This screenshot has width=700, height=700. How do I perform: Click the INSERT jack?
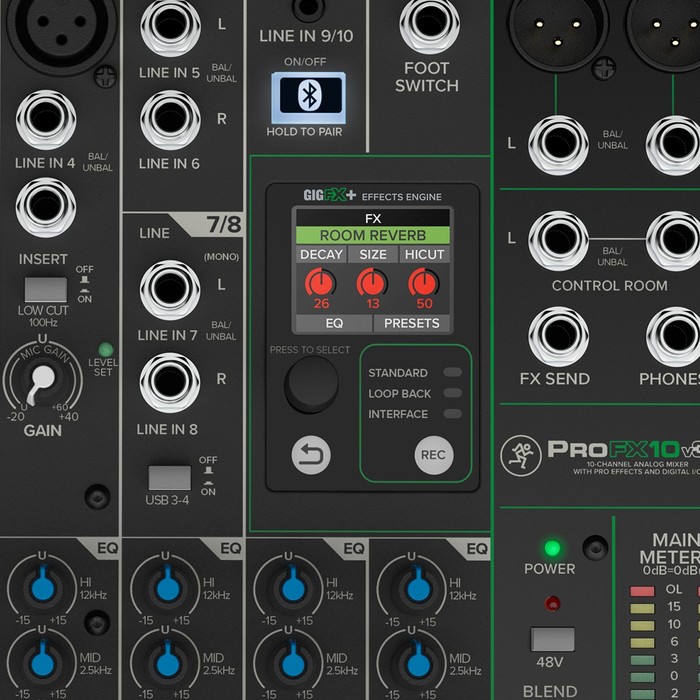[46, 207]
